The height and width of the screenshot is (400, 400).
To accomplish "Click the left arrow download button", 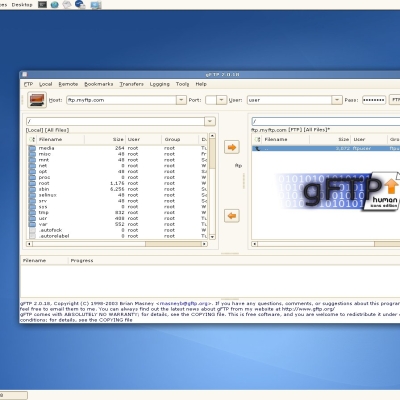I will tap(232, 216).
